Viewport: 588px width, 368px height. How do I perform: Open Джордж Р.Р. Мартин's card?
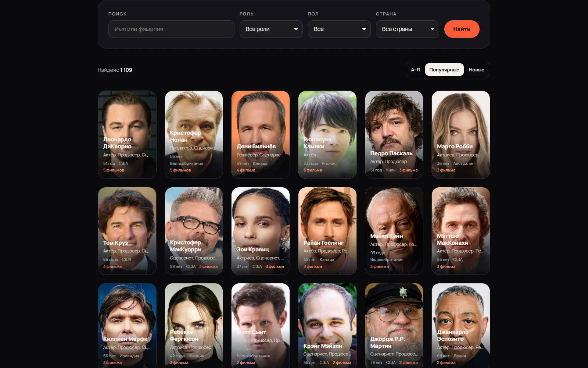[394, 326]
